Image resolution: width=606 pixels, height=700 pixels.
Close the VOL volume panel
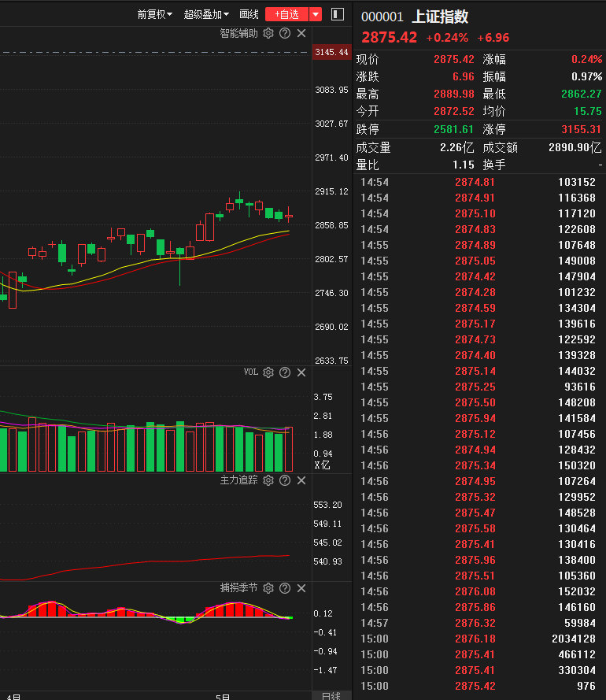(301, 372)
